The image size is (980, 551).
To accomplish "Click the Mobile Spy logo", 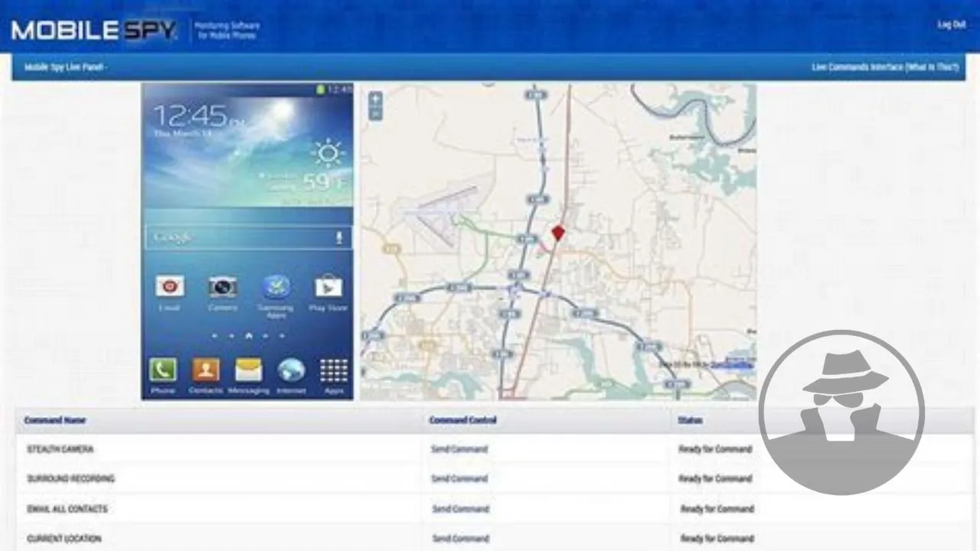I will click(95, 30).
